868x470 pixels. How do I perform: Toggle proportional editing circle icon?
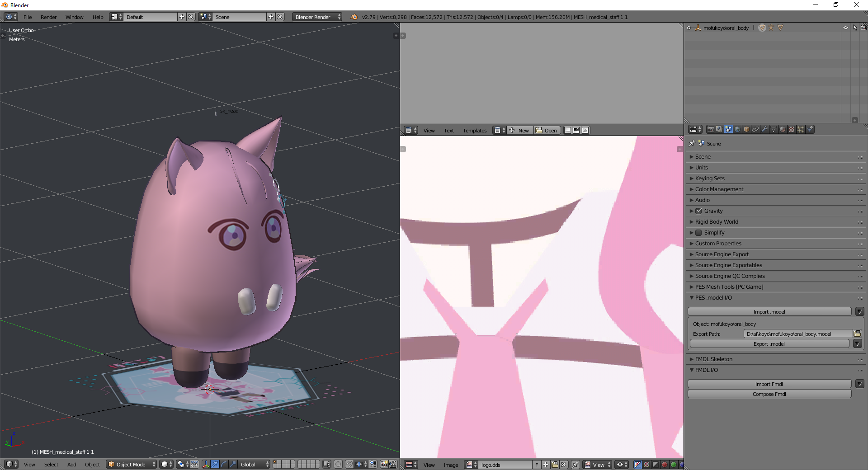(x=338, y=464)
